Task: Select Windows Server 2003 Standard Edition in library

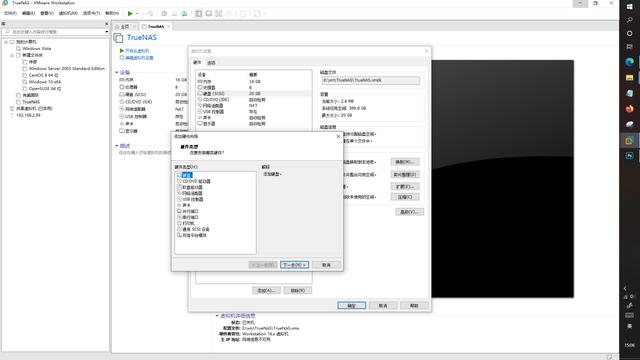Action: [x=67, y=69]
